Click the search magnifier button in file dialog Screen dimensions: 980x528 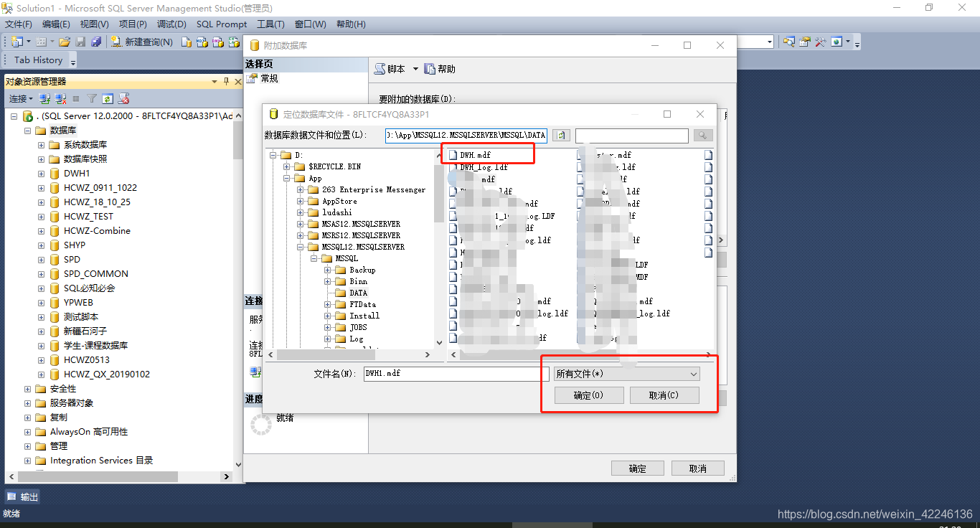coord(703,135)
